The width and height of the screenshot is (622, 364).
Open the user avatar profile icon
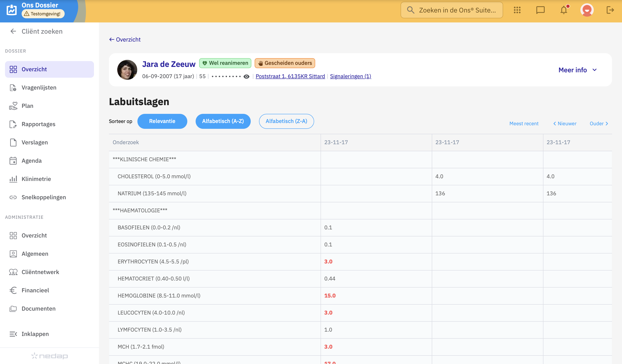click(587, 10)
